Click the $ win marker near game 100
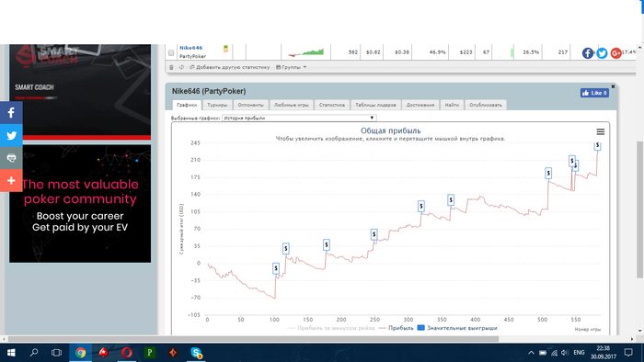This screenshot has width=644, height=362. click(x=276, y=268)
